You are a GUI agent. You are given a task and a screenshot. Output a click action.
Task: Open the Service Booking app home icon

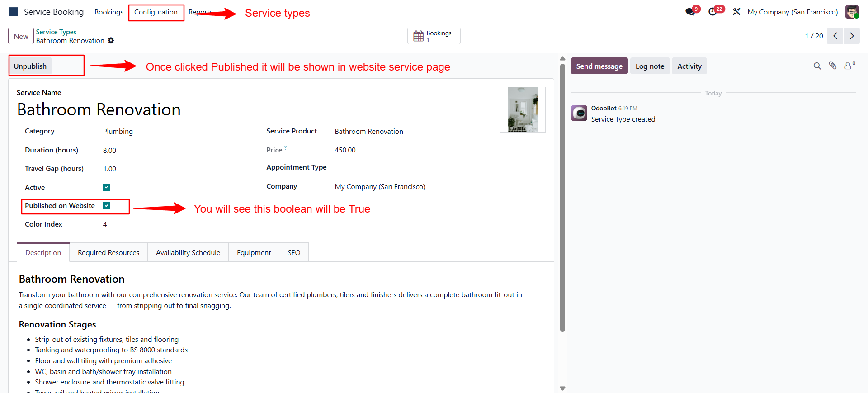[14, 12]
